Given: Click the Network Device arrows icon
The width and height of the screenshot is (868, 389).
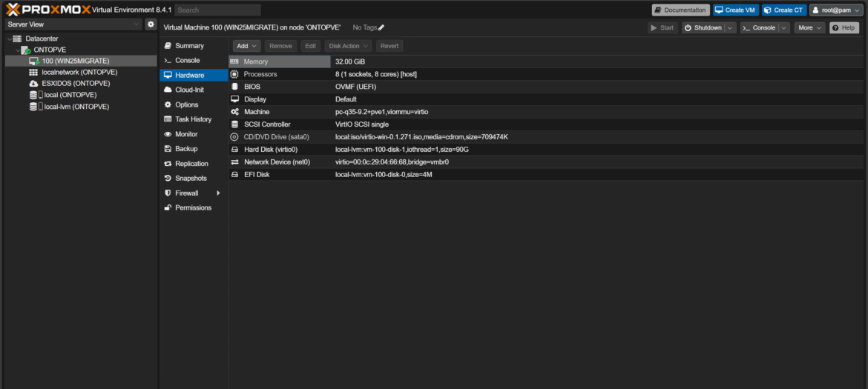Looking at the screenshot, I should [234, 162].
